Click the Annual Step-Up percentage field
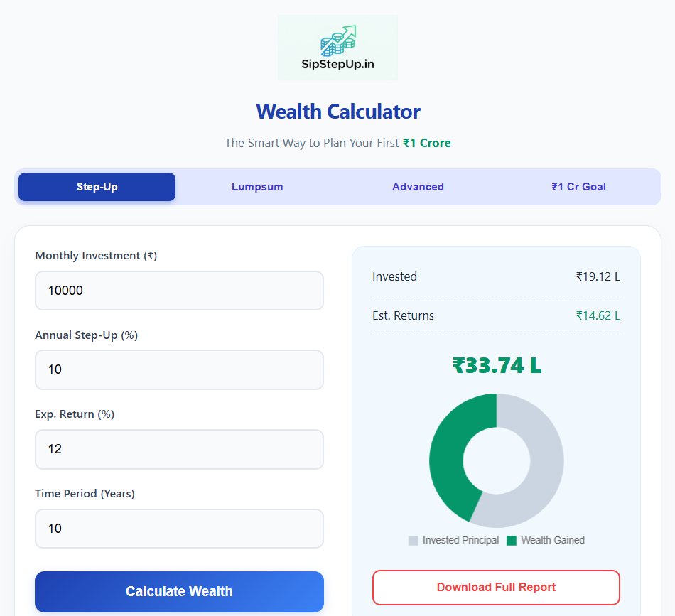Image resolution: width=675 pixels, height=616 pixels. click(x=179, y=369)
